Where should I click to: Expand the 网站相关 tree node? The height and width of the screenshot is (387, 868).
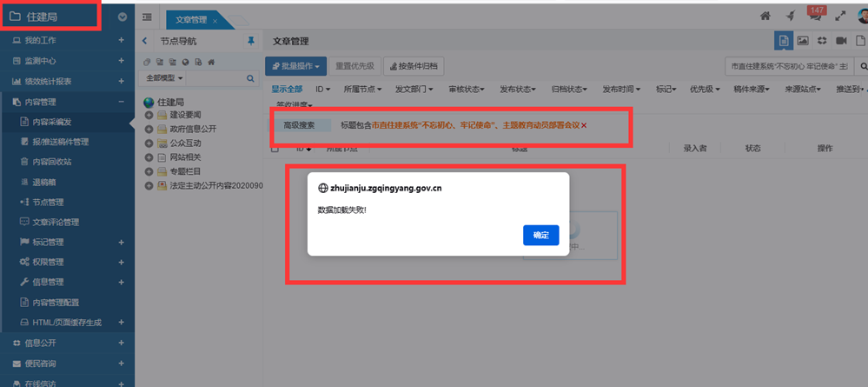[x=149, y=157]
